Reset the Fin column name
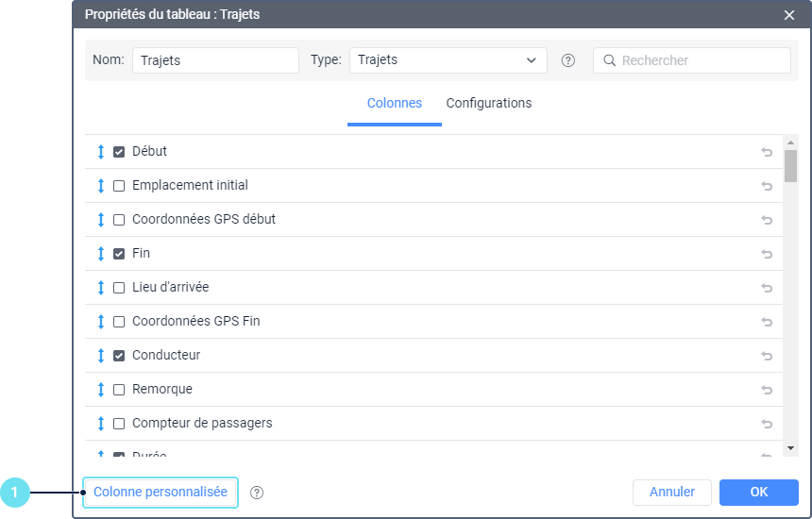The width and height of the screenshot is (812, 519). click(x=767, y=254)
